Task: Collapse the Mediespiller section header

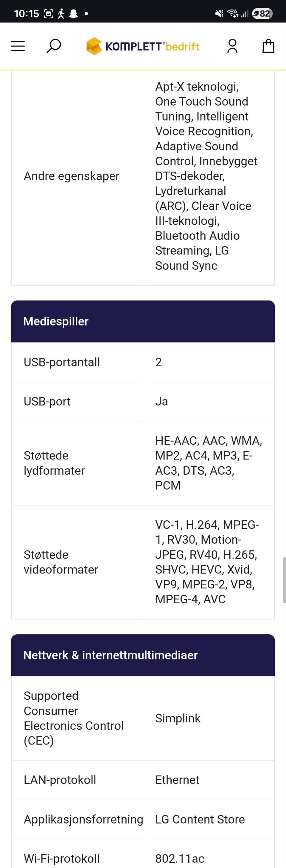Action: click(143, 321)
